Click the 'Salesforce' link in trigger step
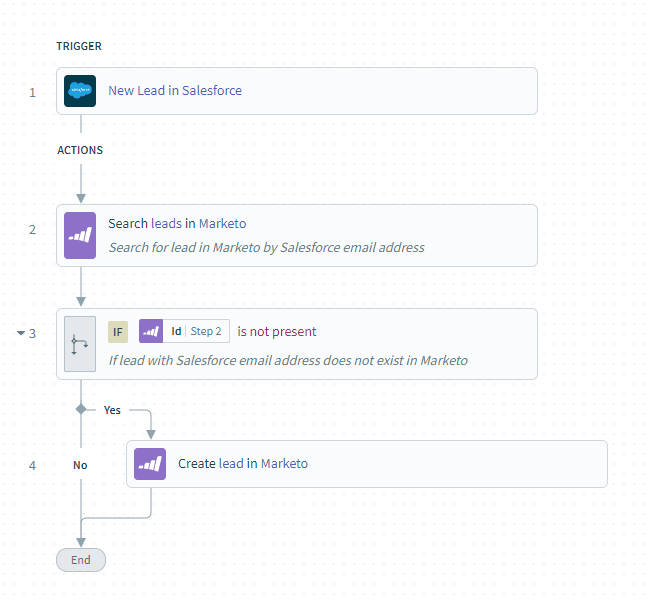The width and height of the screenshot is (649, 603). pos(212,90)
